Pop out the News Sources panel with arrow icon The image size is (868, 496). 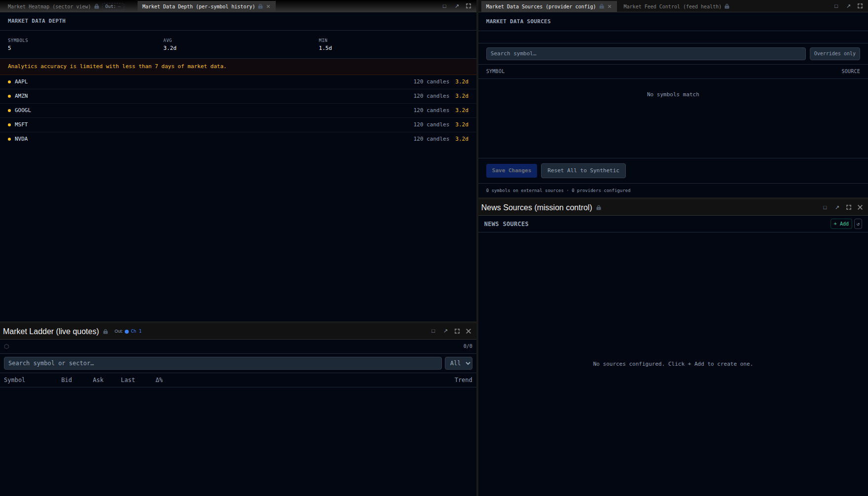pyautogui.click(x=837, y=208)
